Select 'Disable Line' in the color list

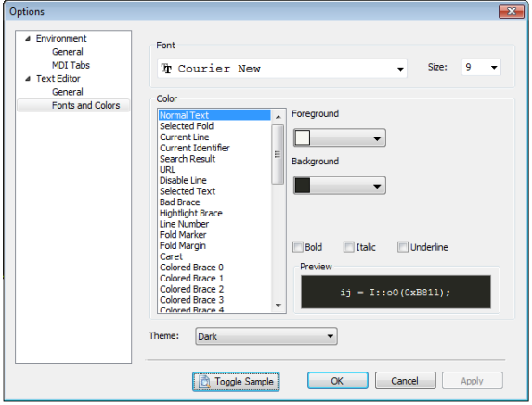214,180
